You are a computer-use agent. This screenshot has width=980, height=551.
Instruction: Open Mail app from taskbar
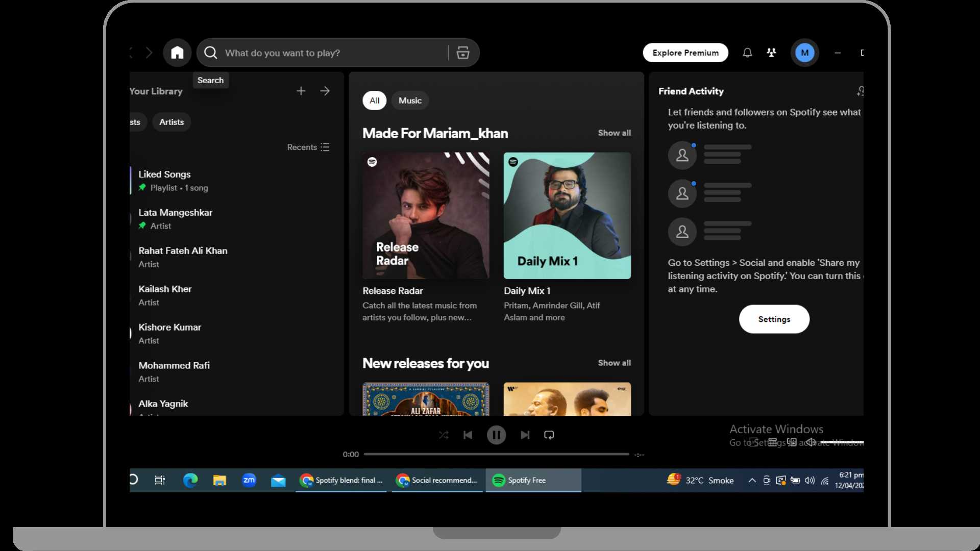[278, 480]
